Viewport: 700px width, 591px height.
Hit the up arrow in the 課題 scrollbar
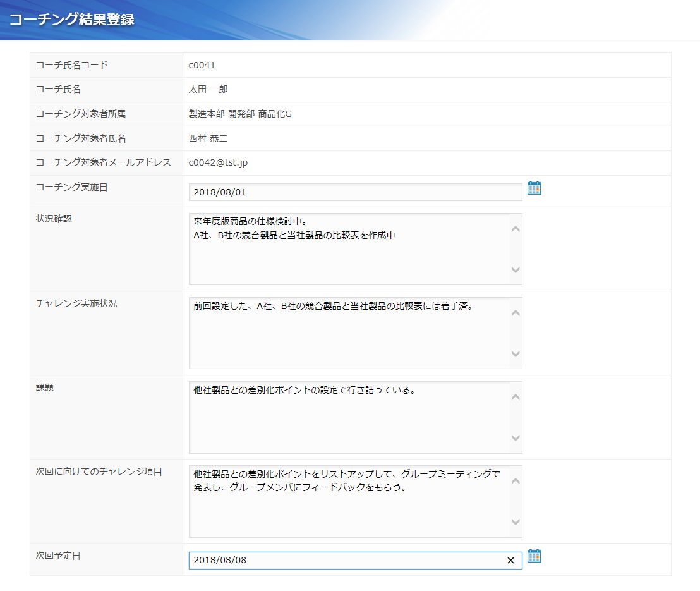pyautogui.click(x=516, y=397)
